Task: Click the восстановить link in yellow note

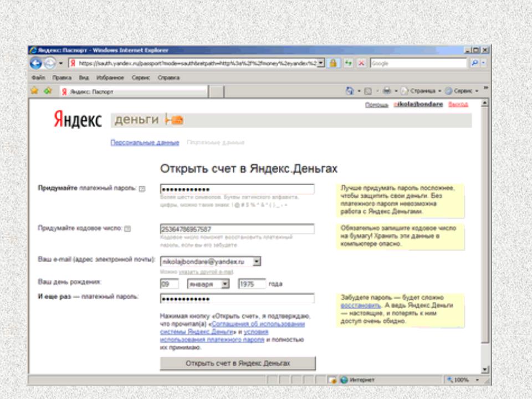Action: pyautogui.click(x=361, y=305)
